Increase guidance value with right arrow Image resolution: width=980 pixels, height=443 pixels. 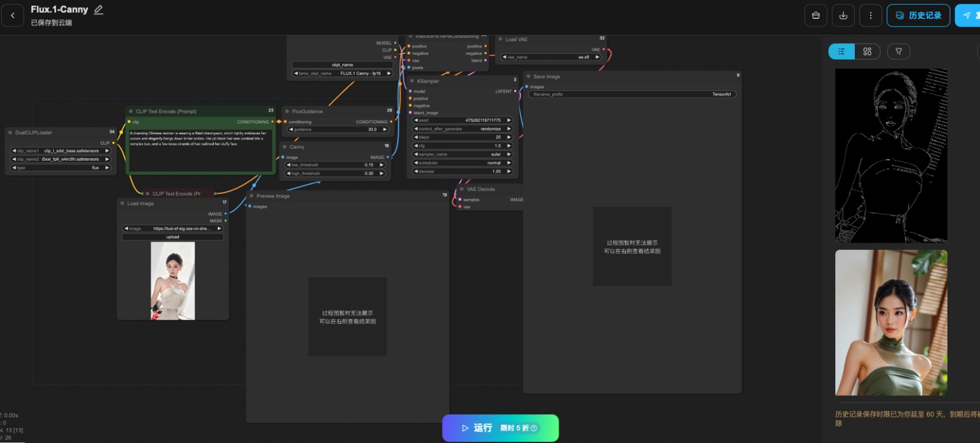pos(385,129)
